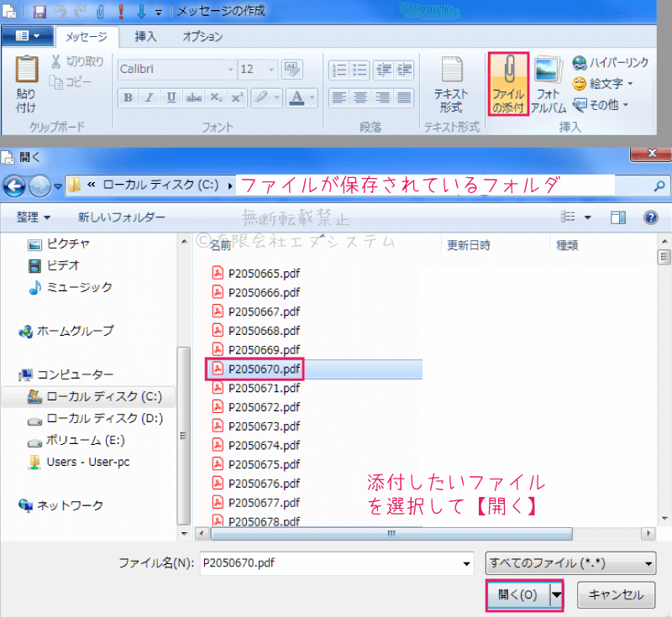Click the decrease indent icon
Viewport: 672px width, 617px height.
(x=384, y=70)
